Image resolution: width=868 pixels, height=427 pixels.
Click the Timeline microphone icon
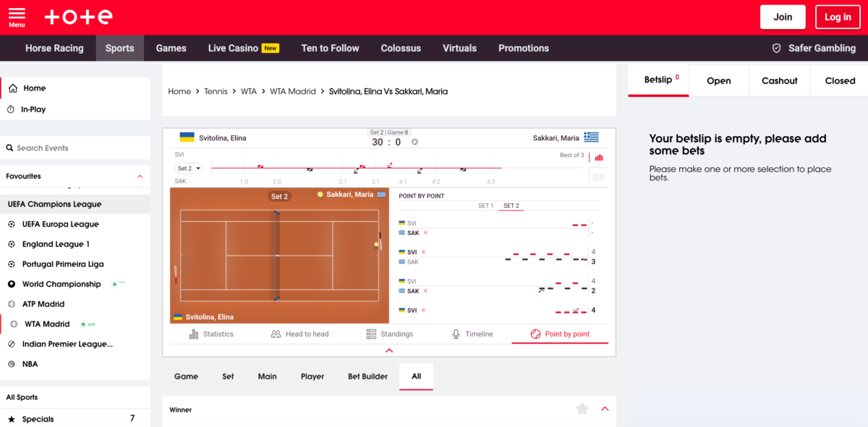click(456, 334)
